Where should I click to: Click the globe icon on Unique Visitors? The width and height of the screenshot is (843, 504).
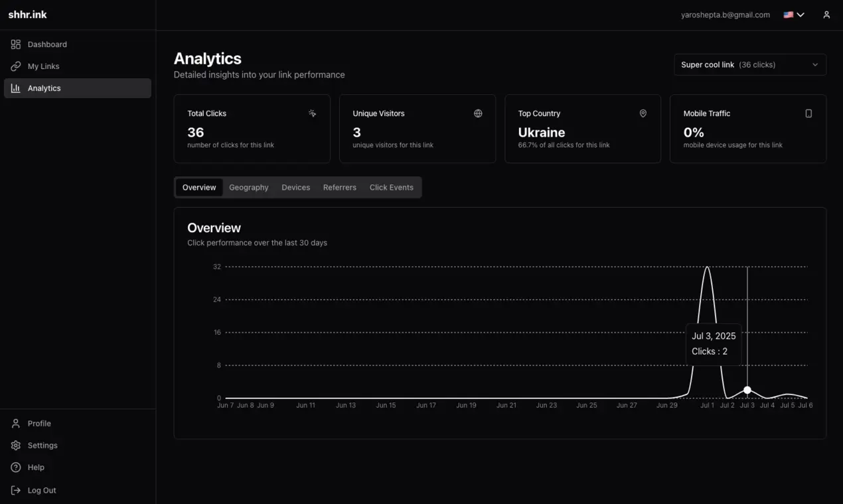tap(478, 113)
